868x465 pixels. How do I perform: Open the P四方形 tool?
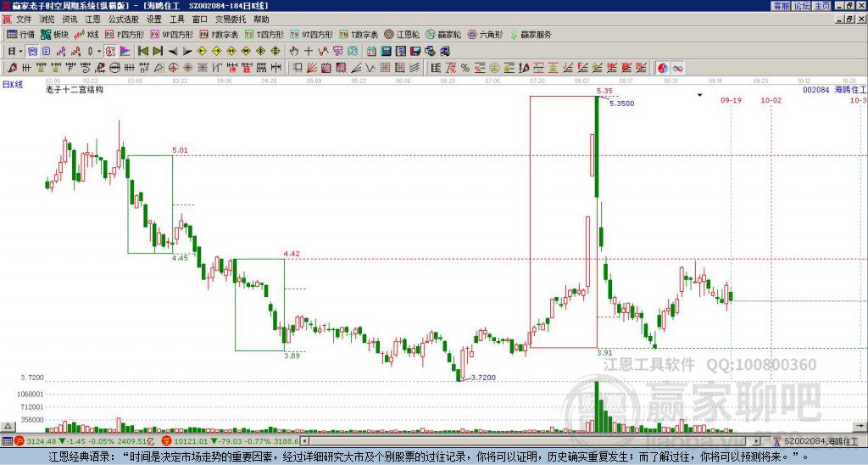(x=125, y=34)
